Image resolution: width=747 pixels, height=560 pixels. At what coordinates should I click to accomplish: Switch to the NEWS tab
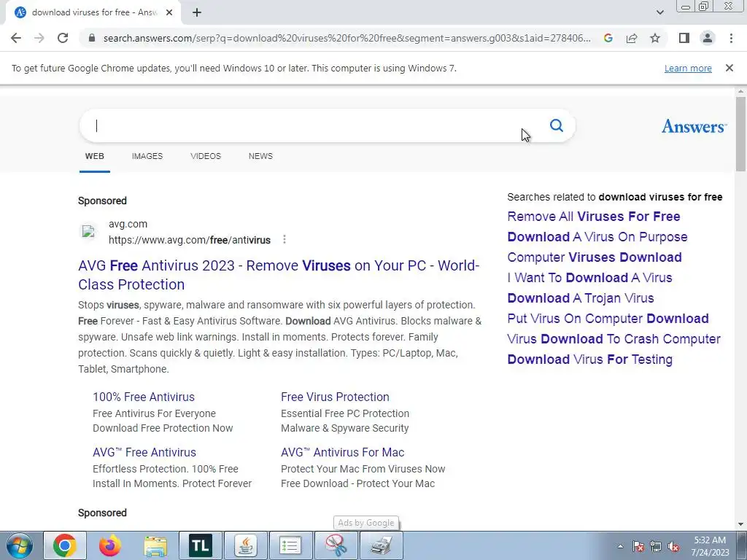[x=260, y=156]
